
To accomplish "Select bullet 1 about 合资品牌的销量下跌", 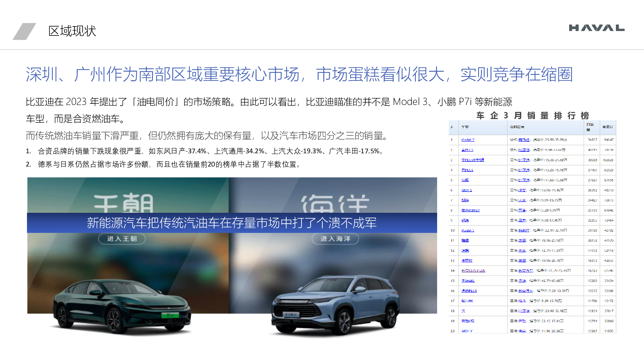I will [205, 151].
